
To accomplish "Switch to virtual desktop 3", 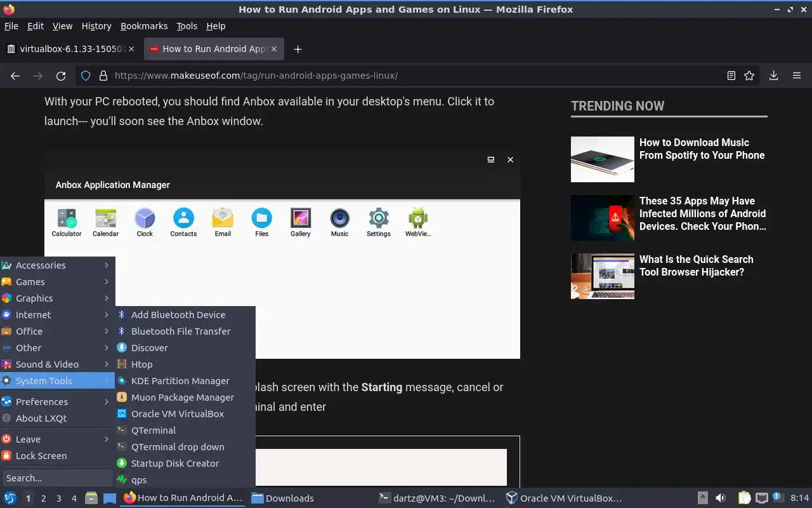I will pyautogui.click(x=59, y=498).
